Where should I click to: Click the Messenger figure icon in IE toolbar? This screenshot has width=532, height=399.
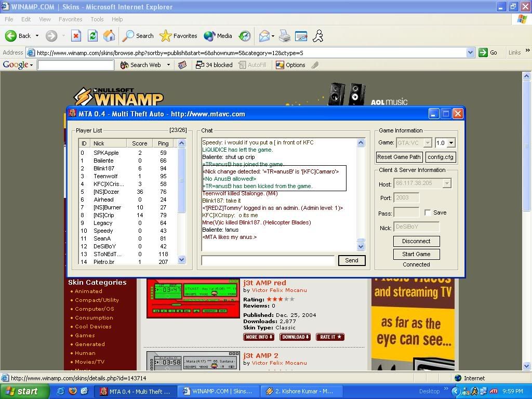point(318,36)
